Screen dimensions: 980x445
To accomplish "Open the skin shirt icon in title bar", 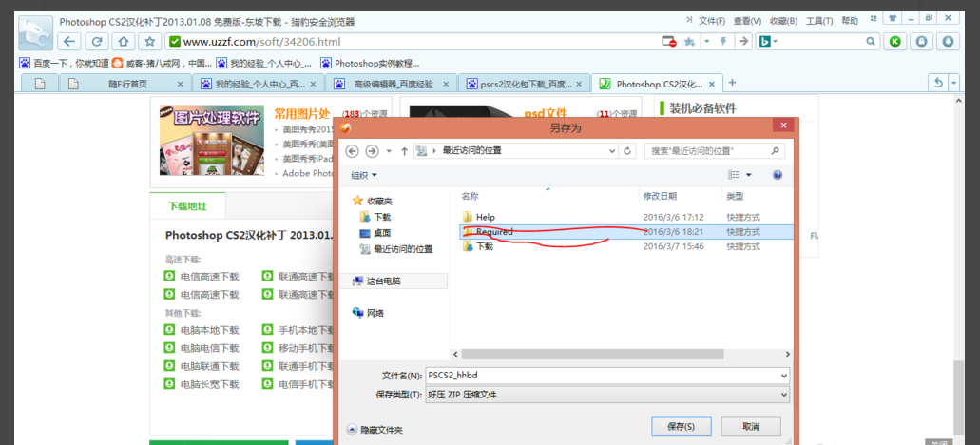I will click(892, 18).
